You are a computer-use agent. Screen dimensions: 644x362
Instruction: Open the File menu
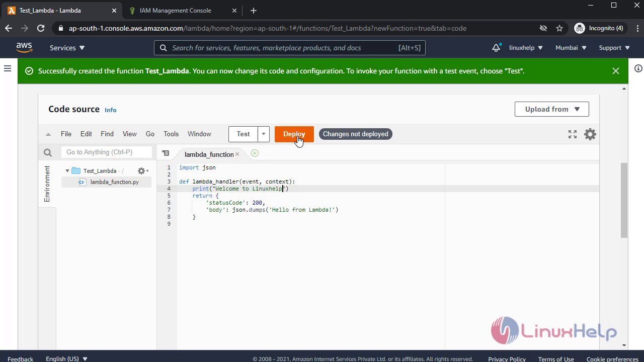pos(66,134)
